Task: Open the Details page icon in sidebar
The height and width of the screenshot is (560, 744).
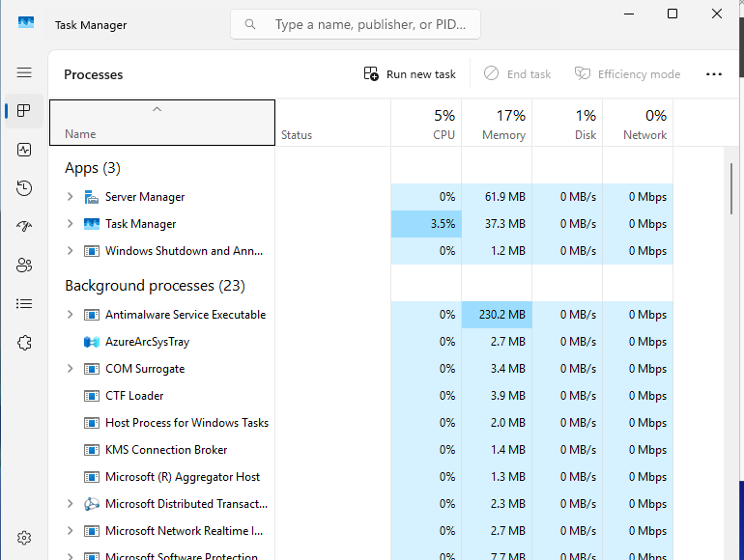Action: [x=24, y=303]
